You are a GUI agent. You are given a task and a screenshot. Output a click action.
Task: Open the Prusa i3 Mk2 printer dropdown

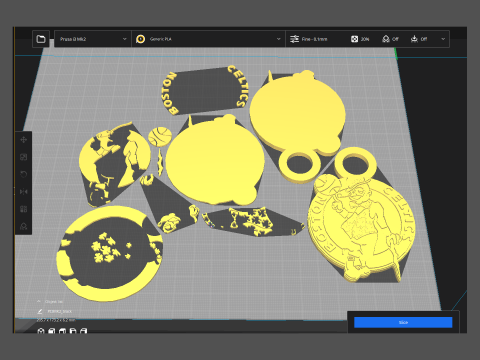93,39
